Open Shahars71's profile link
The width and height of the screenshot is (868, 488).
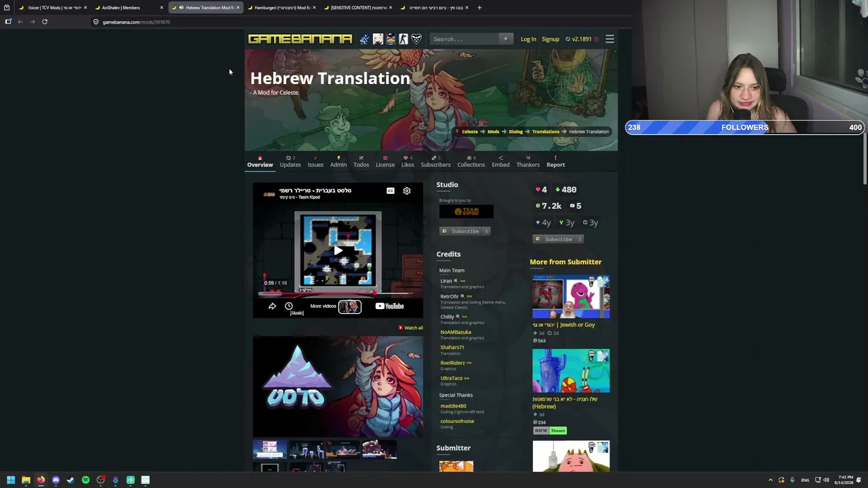click(x=452, y=348)
